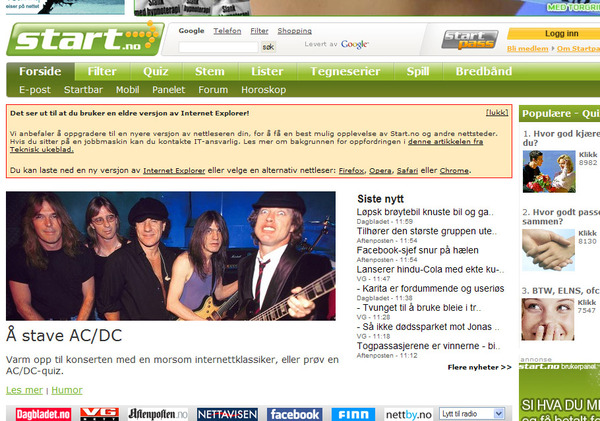Click the søk search button
The height and width of the screenshot is (421, 600).
point(268,47)
